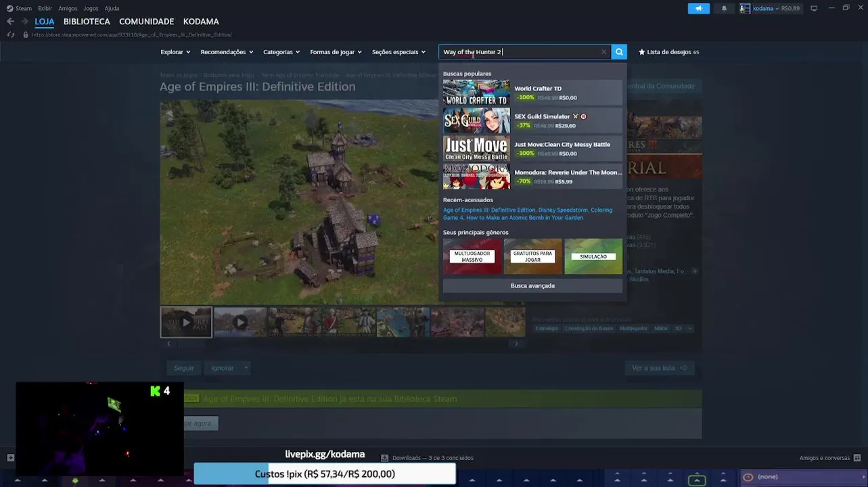The height and width of the screenshot is (487, 868).
Task: Open recent link Disney Speedstorm
Action: [x=563, y=210]
